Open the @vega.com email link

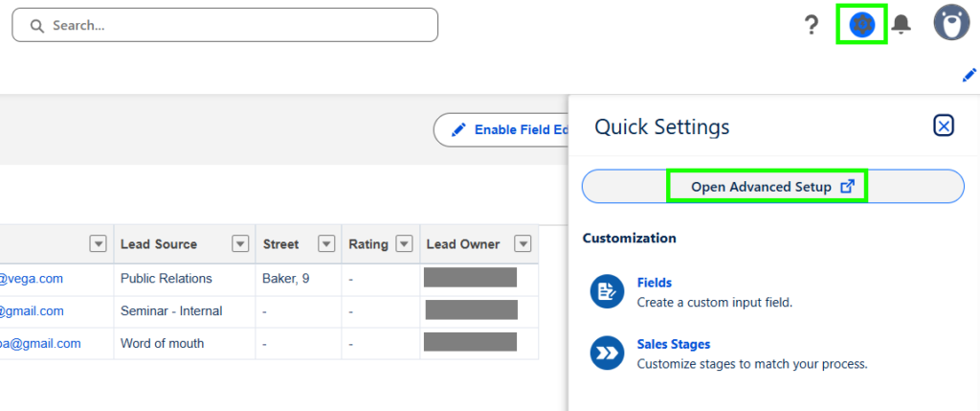click(x=31, y=279)
